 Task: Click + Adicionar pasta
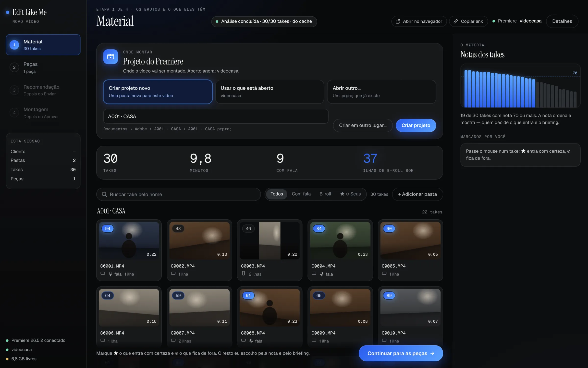pos(417,194)
